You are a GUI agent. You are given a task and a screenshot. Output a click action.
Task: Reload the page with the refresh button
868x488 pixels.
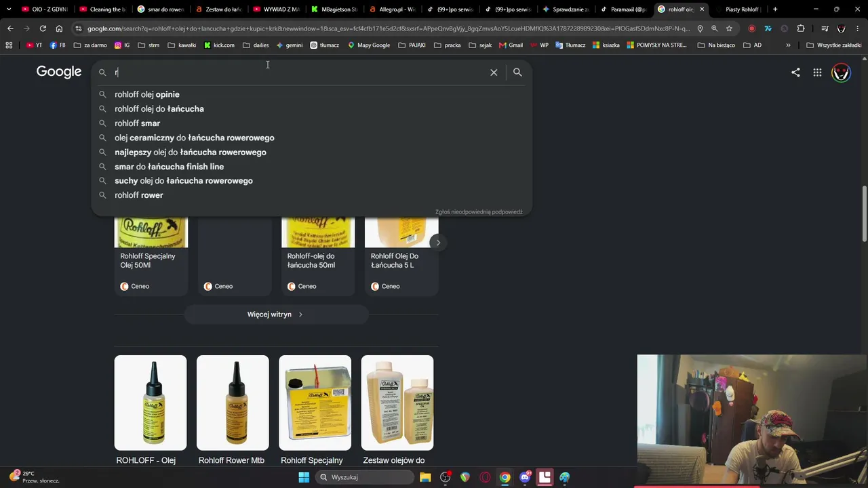pos(43,28)
